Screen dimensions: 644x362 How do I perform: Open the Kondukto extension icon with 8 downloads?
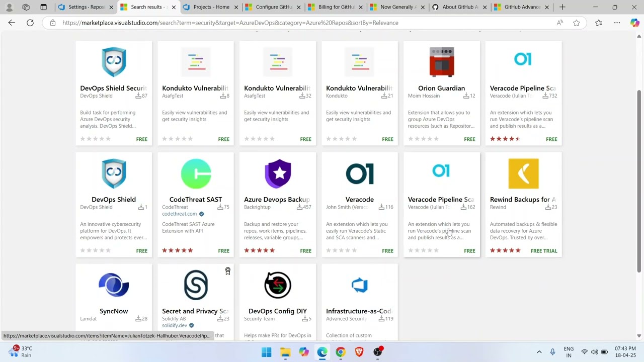tap(196, 62)
